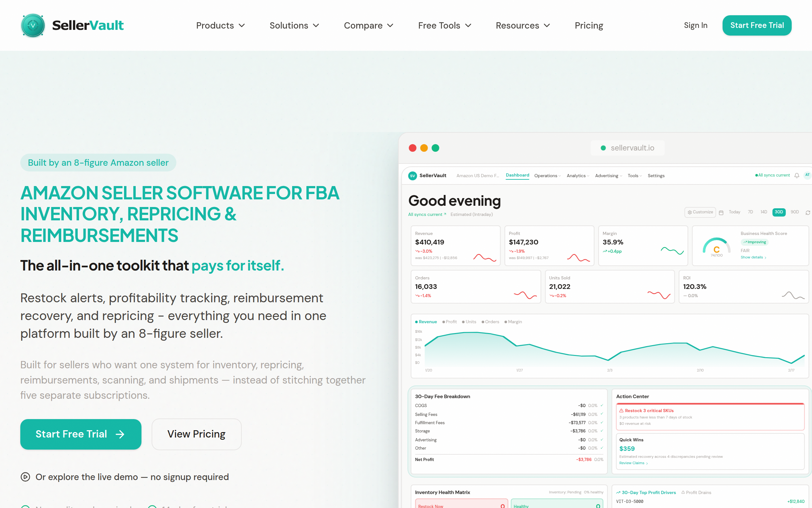Click the Restock 3 critical SKUs alert
812x508 pixels.
pyautogui.click(x=710, y=417)
